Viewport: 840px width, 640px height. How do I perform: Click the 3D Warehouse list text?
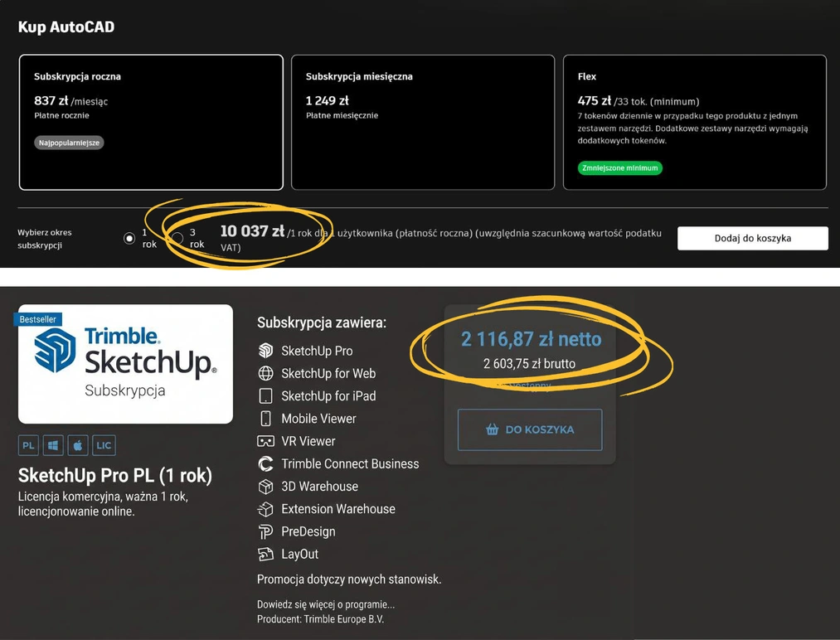(320, 487)
